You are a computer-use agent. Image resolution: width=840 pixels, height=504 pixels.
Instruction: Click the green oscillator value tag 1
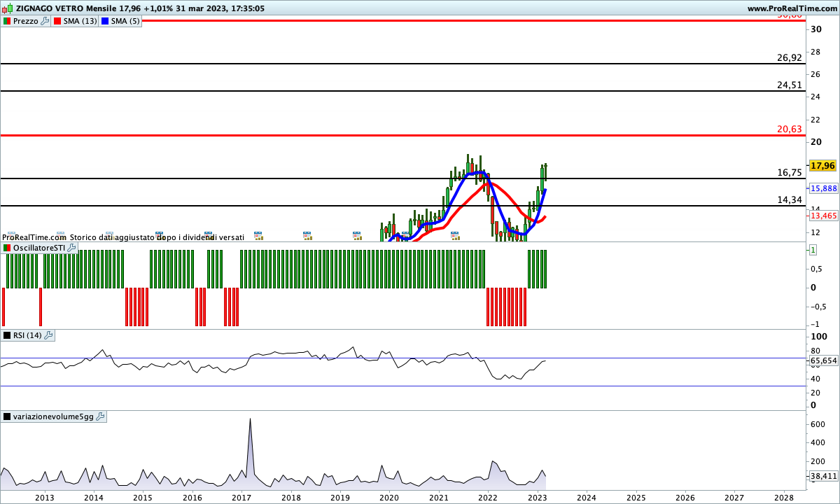814,250
